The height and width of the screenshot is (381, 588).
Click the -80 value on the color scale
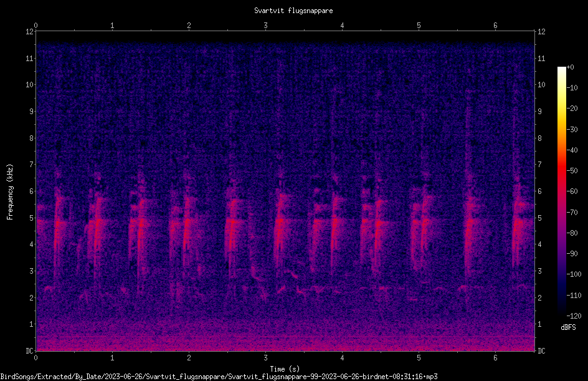(x=572, y=233)
